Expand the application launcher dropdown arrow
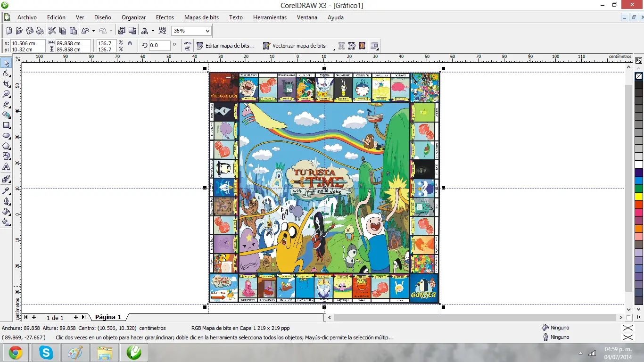Screen dimensions: 644x362 [153, 31]
